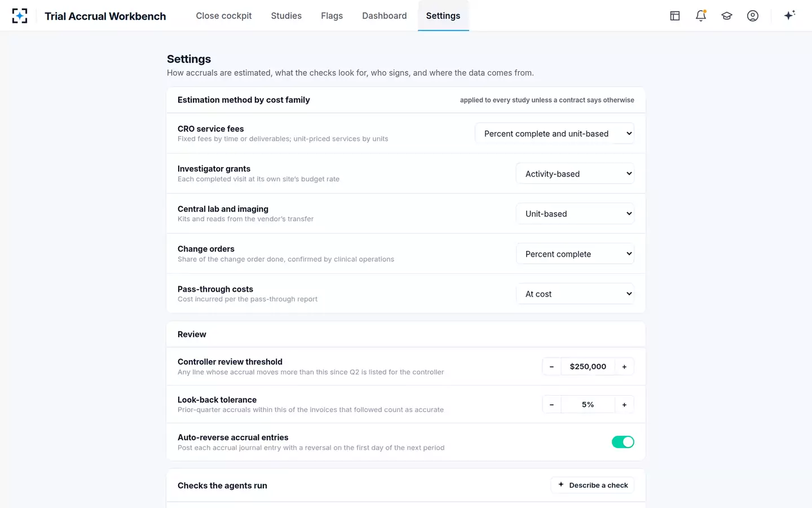Increase Look-back tolerance with plus

tap(624, 405)
